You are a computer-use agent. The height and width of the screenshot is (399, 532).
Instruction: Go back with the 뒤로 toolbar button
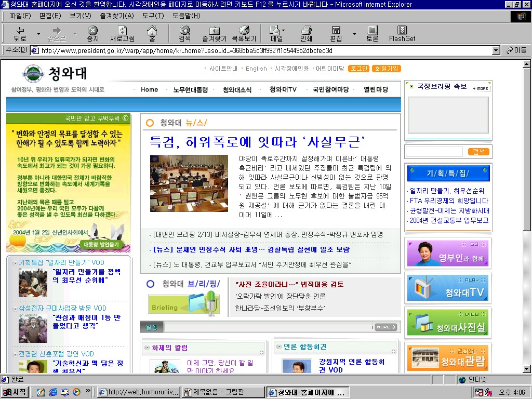pos(20,34)
